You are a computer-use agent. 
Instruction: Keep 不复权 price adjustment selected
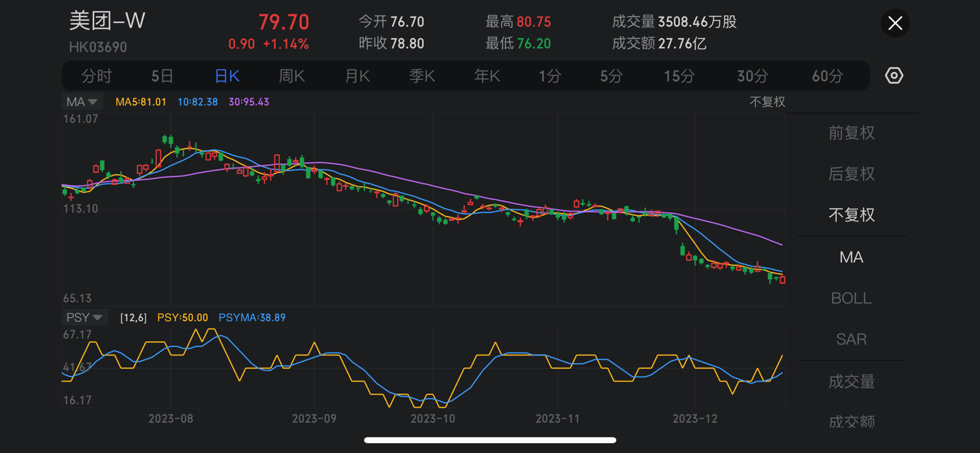(851, 214)
